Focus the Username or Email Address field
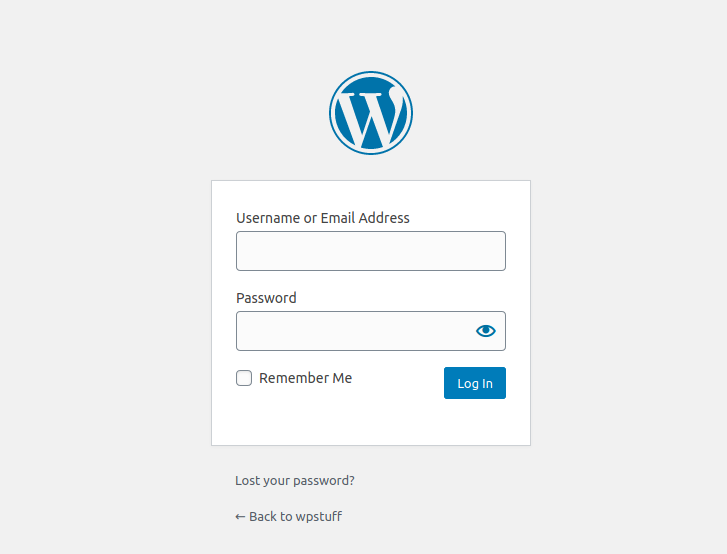 pos(371,251)
